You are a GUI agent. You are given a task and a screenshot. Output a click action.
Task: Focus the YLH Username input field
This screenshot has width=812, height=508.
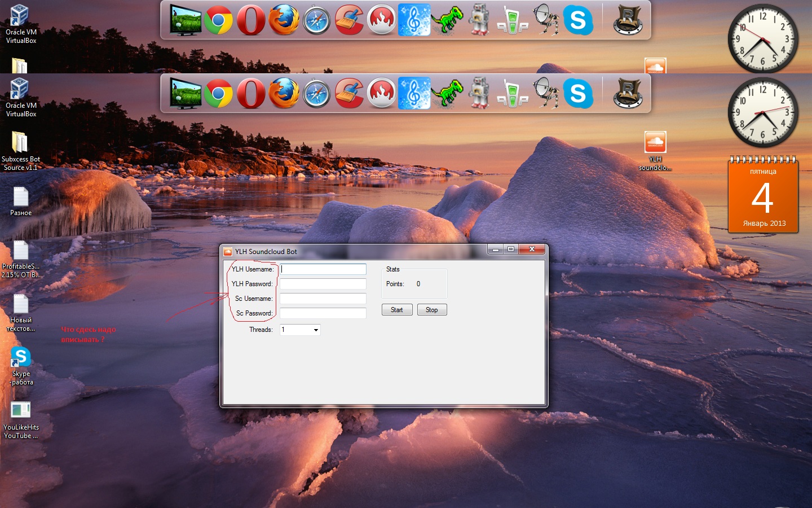tap(323, 269)
